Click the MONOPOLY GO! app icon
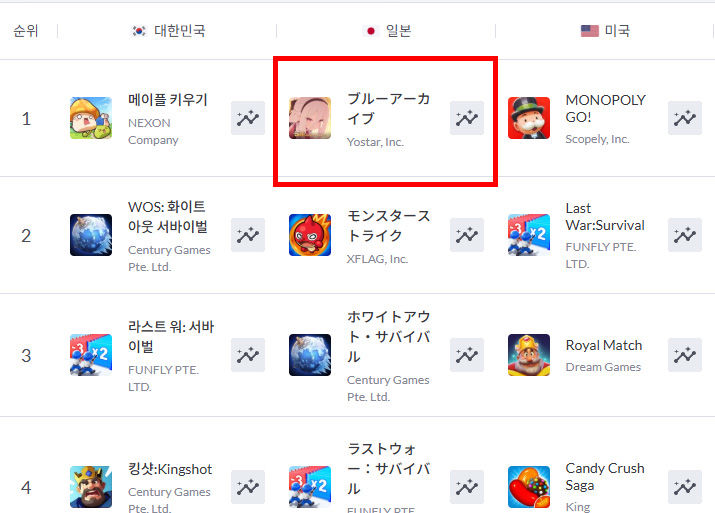This screenshot has width=715, height=513. (x=529, y=118)
